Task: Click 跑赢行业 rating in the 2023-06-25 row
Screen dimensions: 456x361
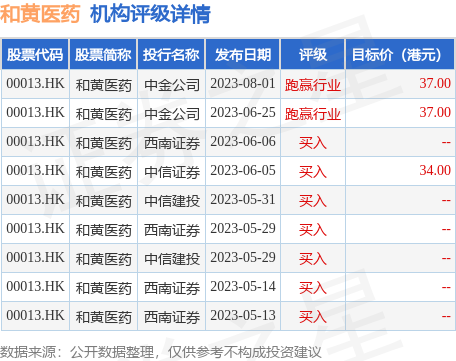Action: tap(313, 114)
